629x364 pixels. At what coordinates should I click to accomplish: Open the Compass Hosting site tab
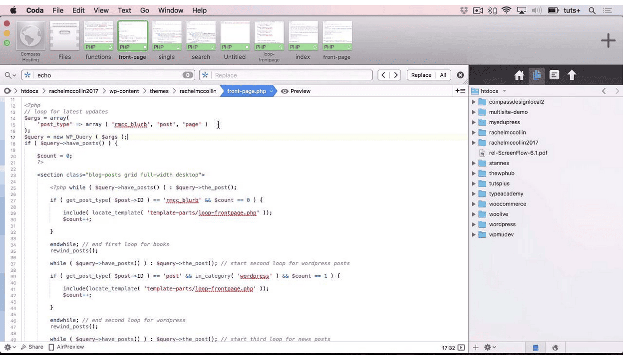click(30, 41)
